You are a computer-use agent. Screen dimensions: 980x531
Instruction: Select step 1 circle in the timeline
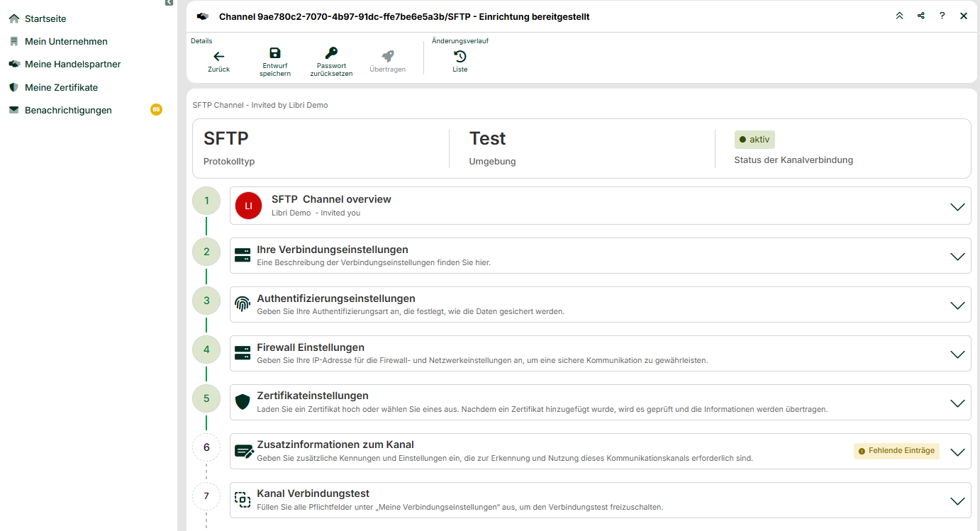(206, 201)
